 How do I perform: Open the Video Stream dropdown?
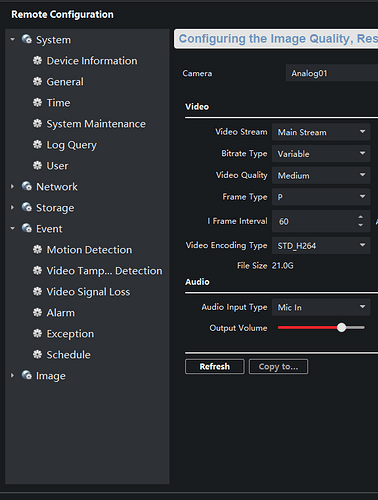pyautogui.click(x=321, y=132)
